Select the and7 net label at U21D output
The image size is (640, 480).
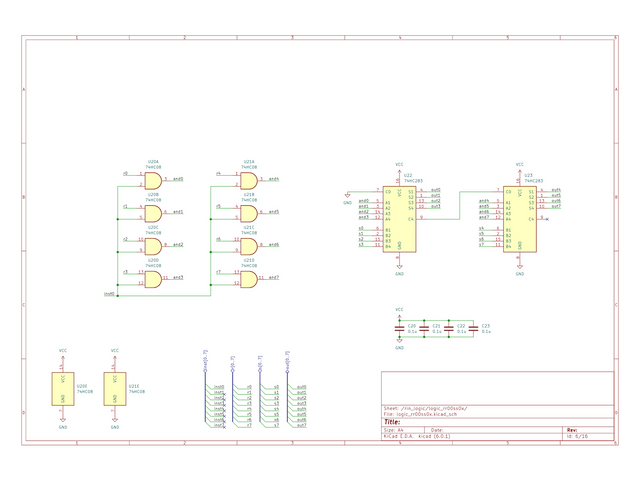click(x=273, y=277)
